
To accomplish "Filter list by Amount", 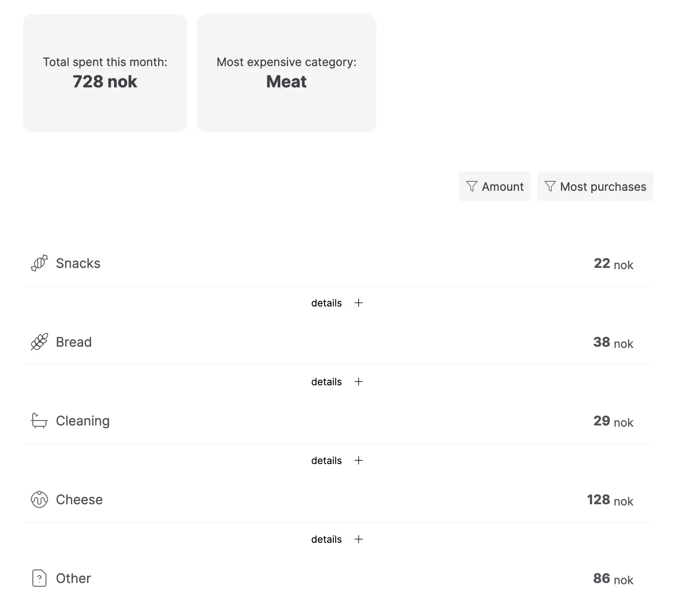I will pyautogui.click(x=494, y=186).
